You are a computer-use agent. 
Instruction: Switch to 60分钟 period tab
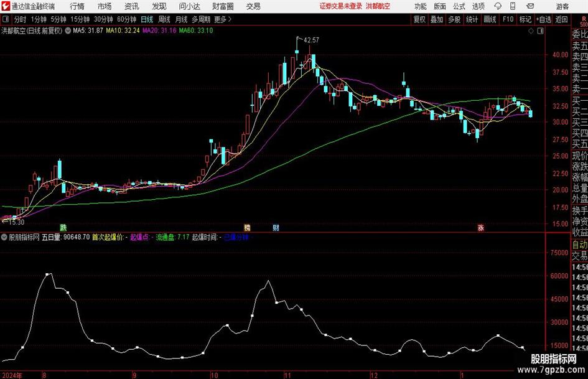[126, 19]
